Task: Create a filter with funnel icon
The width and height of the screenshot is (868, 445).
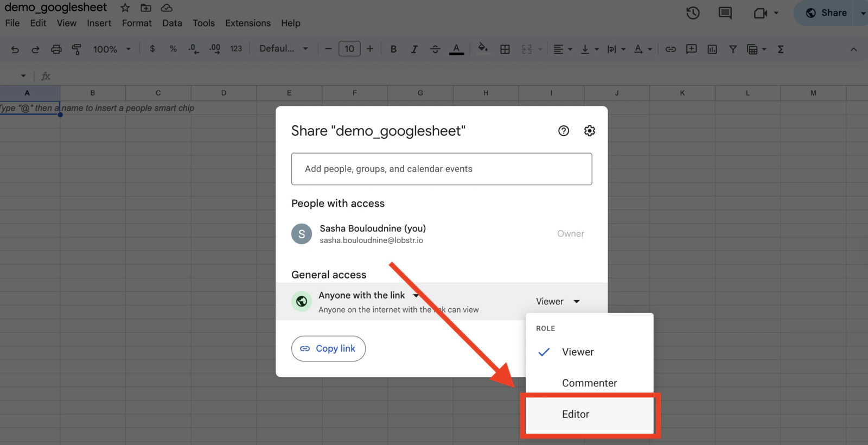Action: [733, 49]
